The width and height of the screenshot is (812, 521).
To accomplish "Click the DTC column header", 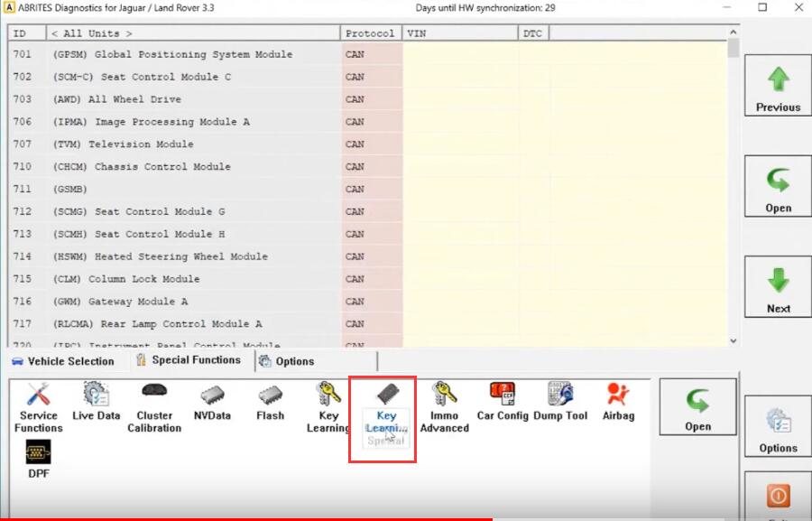I will pos(533,33).
